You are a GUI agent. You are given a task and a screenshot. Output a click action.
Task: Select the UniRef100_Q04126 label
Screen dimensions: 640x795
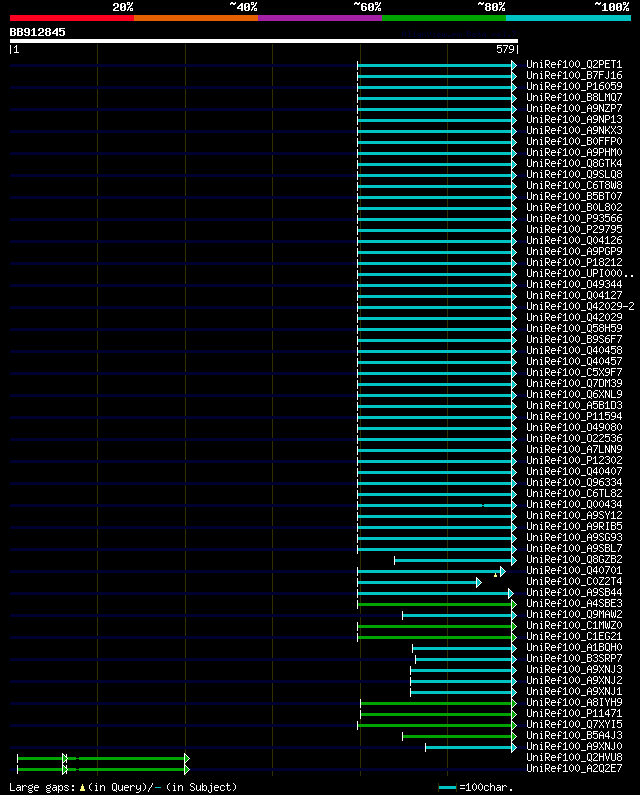pos(574,240)
